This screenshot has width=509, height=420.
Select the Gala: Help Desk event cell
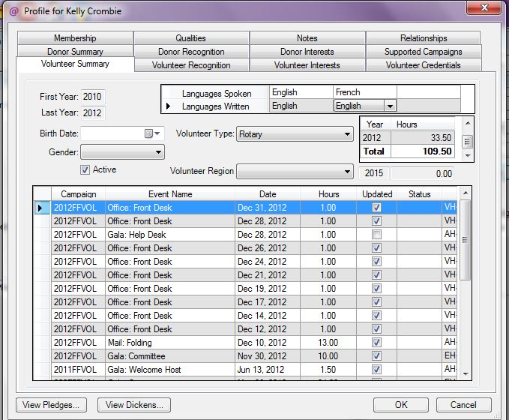point(170,235)
